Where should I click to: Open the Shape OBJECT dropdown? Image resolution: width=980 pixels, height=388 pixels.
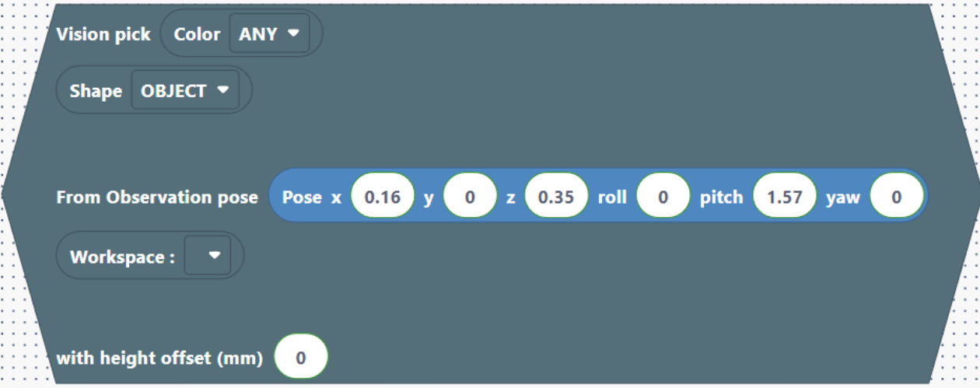(x=184, y=91)
